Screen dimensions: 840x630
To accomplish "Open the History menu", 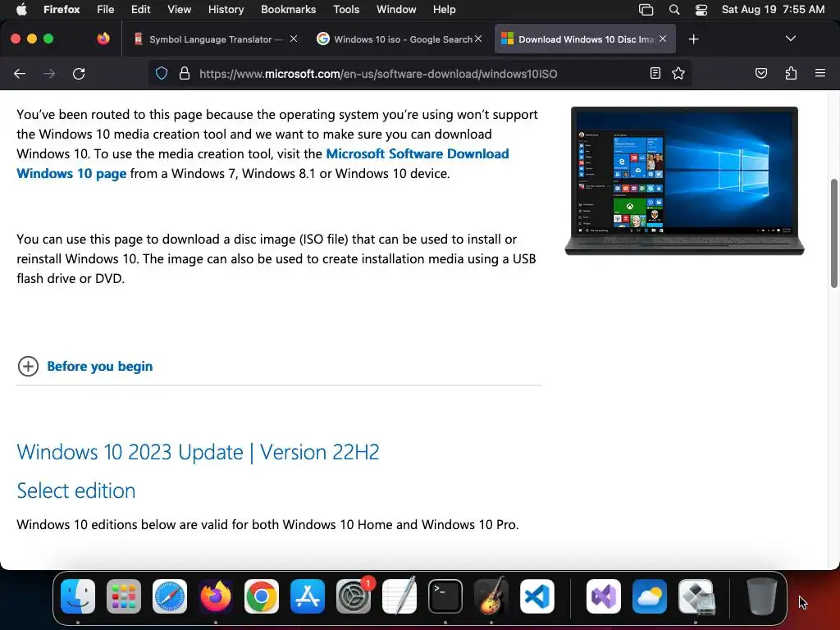I will (x=226, y=10).
